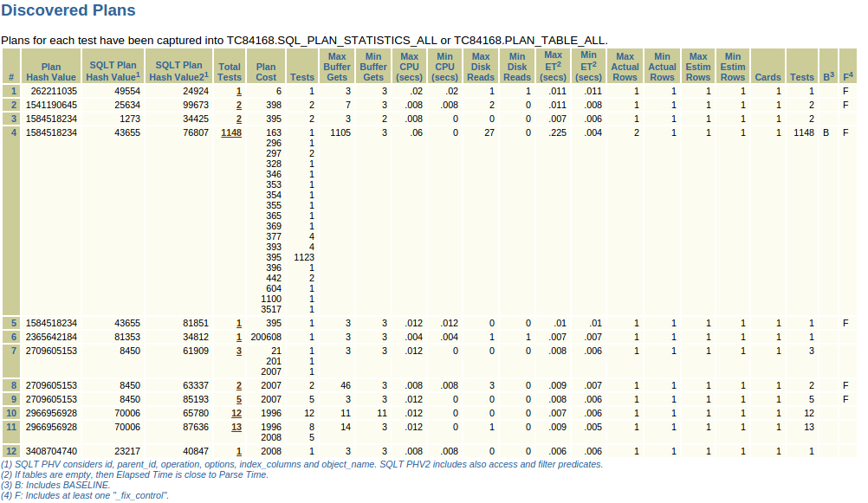Click the Max Disk Reads column header
The height and width of the screenshot is (503, 868).
[481, 66]
